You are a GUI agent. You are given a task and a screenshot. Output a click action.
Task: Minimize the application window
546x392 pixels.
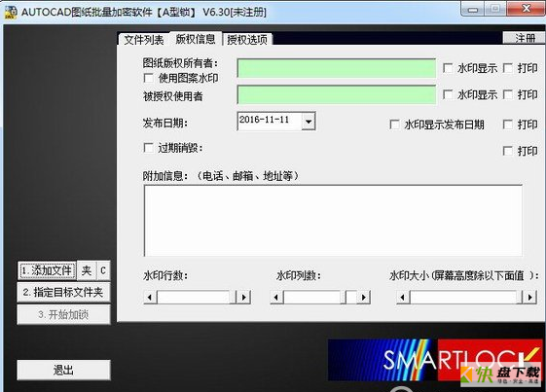coord(472,9)
